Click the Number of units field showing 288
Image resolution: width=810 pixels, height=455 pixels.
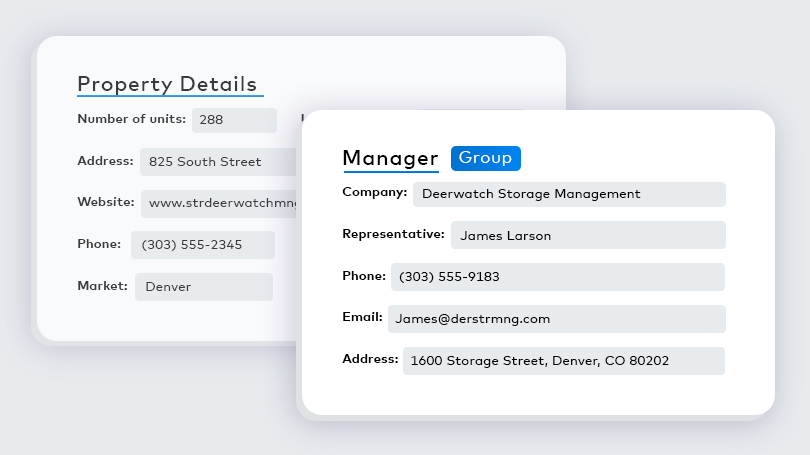click(235, 120)
